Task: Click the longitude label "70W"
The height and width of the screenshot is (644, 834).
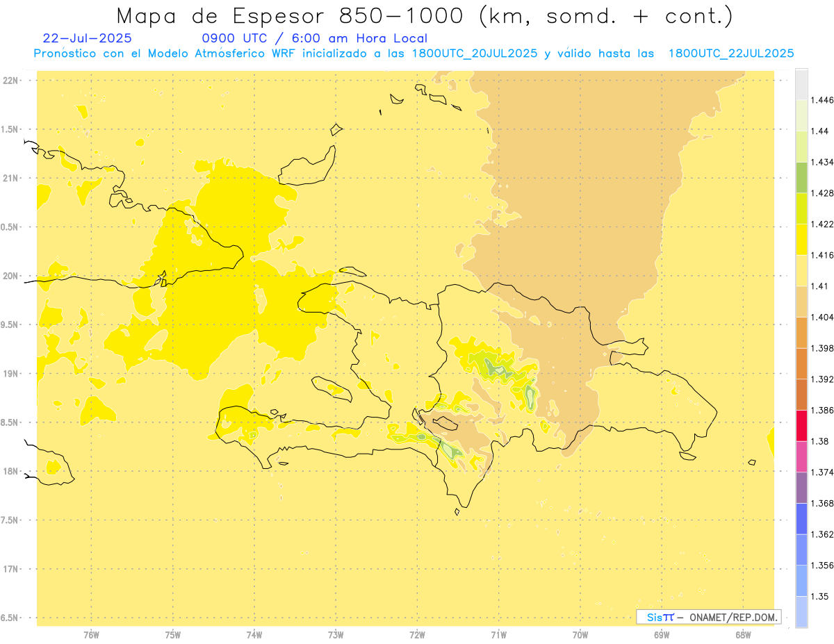Action: coord(580,635)
